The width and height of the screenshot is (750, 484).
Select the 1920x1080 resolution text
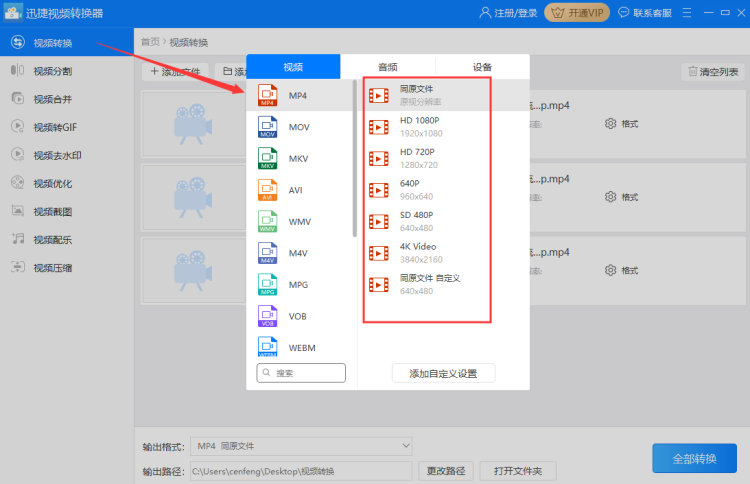[x=421, y=133]
